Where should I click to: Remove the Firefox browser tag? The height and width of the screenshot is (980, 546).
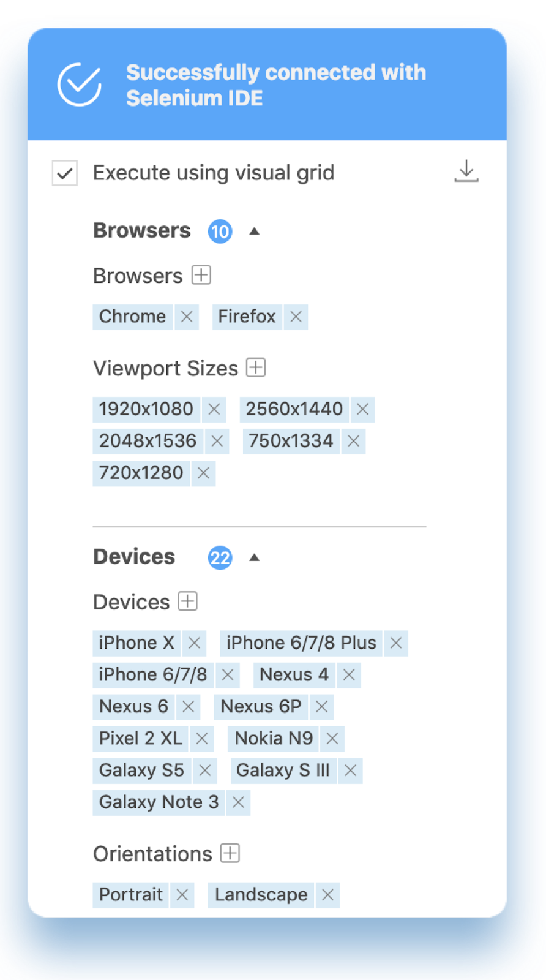click(x=296, y=317)
